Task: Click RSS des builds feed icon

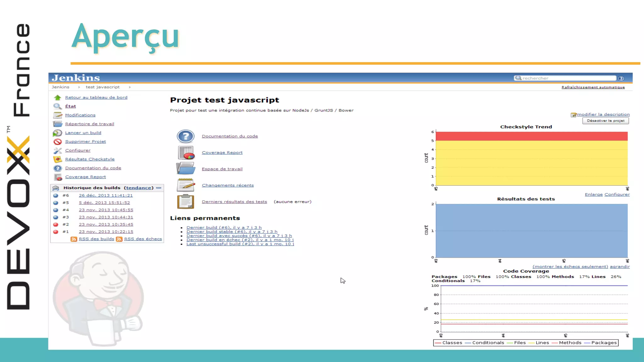Action: tap(74, 239)
